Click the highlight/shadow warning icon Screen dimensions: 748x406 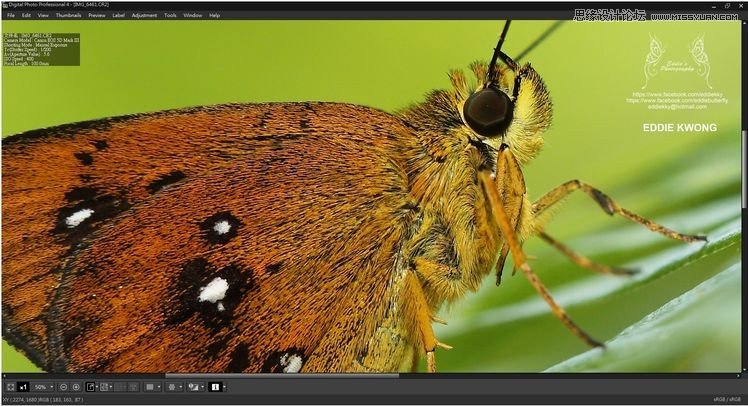click(x=192, y=386)
